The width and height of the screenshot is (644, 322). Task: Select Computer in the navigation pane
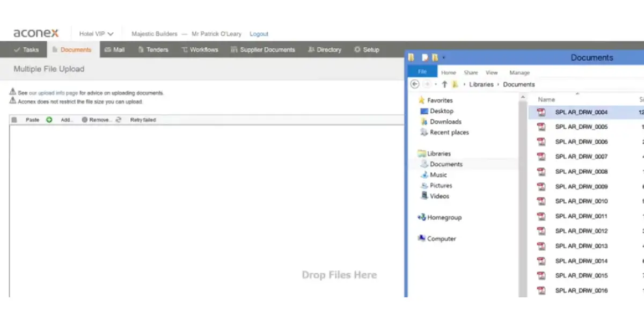[x=437, y=239]
